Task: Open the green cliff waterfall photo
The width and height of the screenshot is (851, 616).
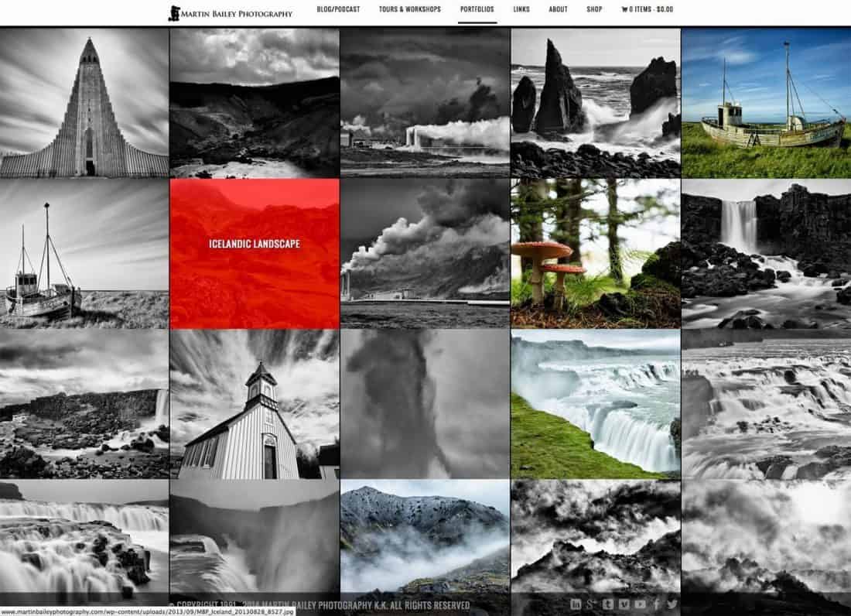Action: click(x=595, y=404)
